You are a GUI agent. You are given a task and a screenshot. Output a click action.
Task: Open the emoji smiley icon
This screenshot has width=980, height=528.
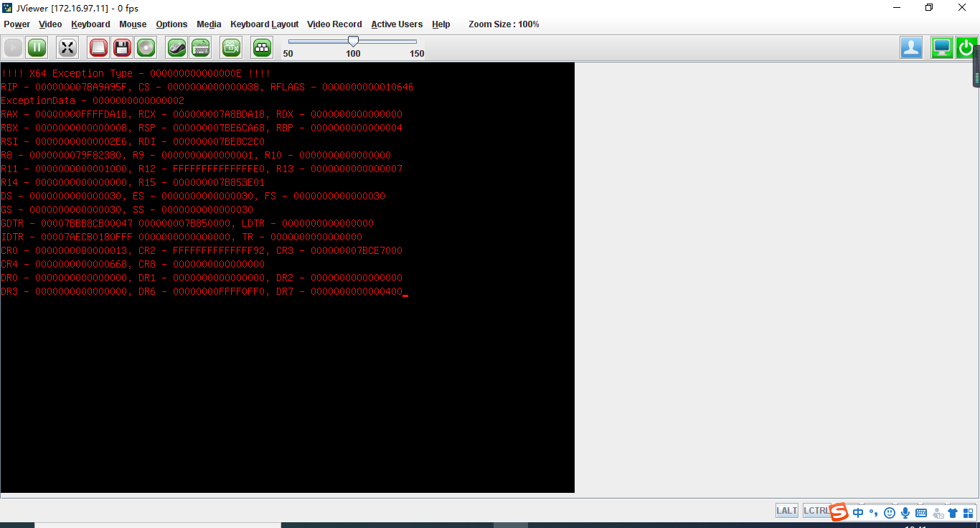coord(890,513)
